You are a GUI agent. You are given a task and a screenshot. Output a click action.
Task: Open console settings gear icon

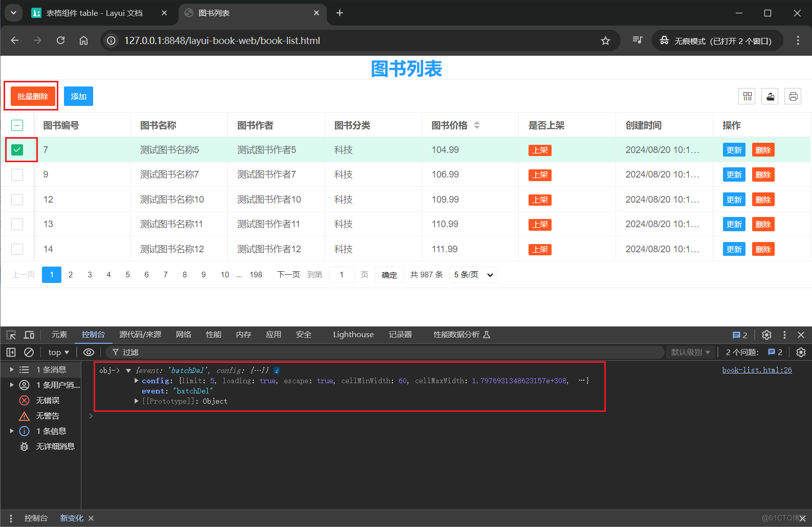tap(801, 352)
